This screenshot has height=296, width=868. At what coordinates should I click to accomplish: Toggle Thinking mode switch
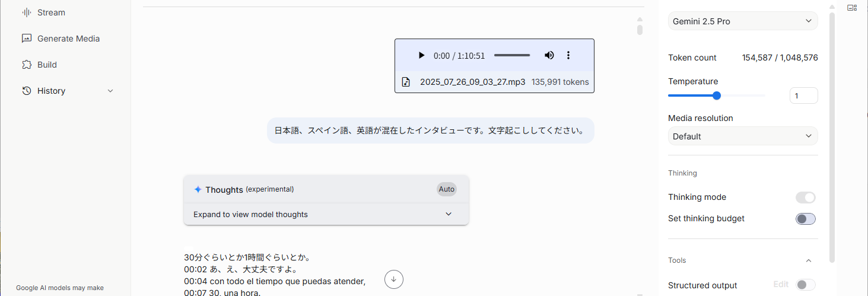pos(805,198)
